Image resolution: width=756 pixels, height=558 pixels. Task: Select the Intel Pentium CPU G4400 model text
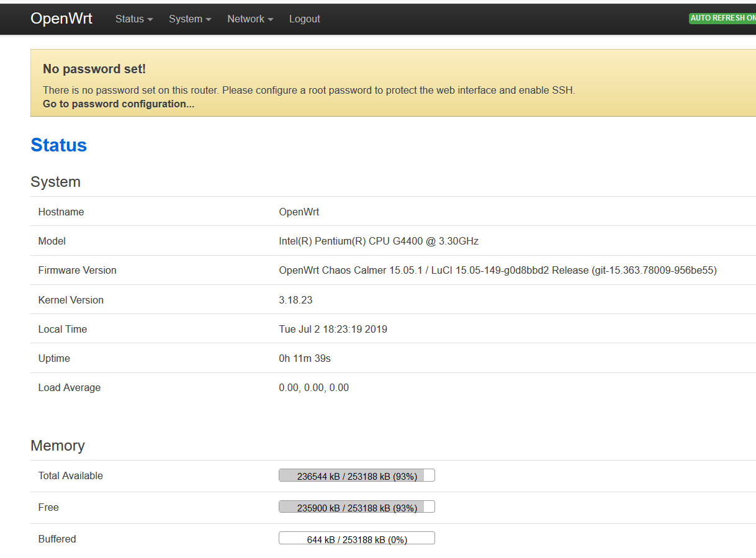(379, 241)
